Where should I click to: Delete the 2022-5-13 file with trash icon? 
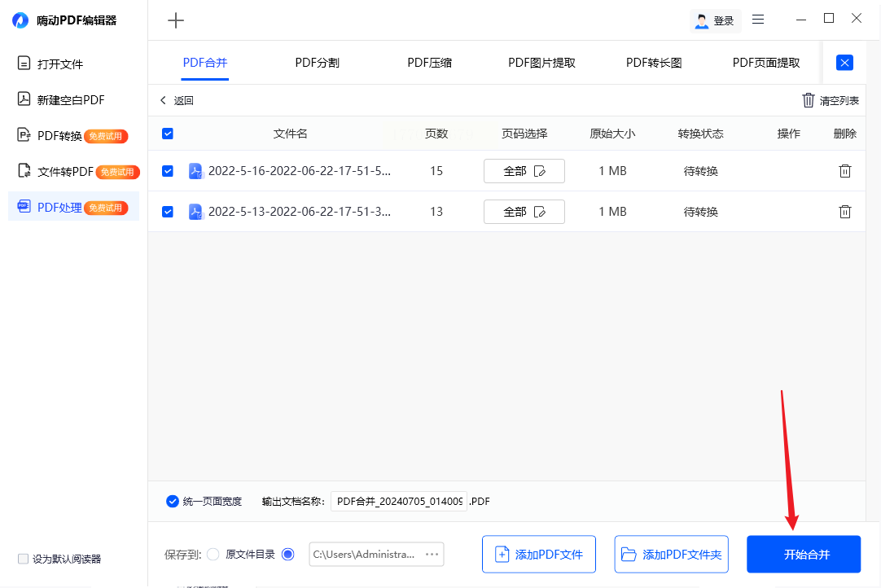point(845,212)
